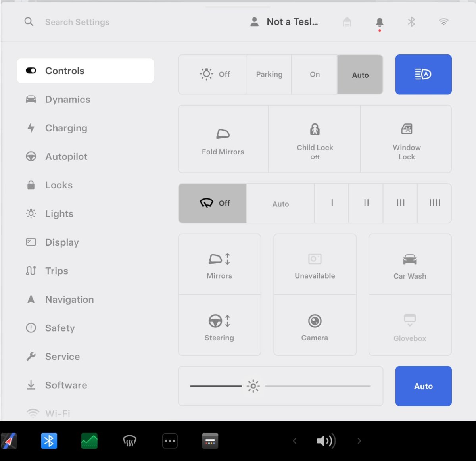This screenshot has height=461, width=476.
Task: Click the Search Settings field
Action: [x=77, y=22]
